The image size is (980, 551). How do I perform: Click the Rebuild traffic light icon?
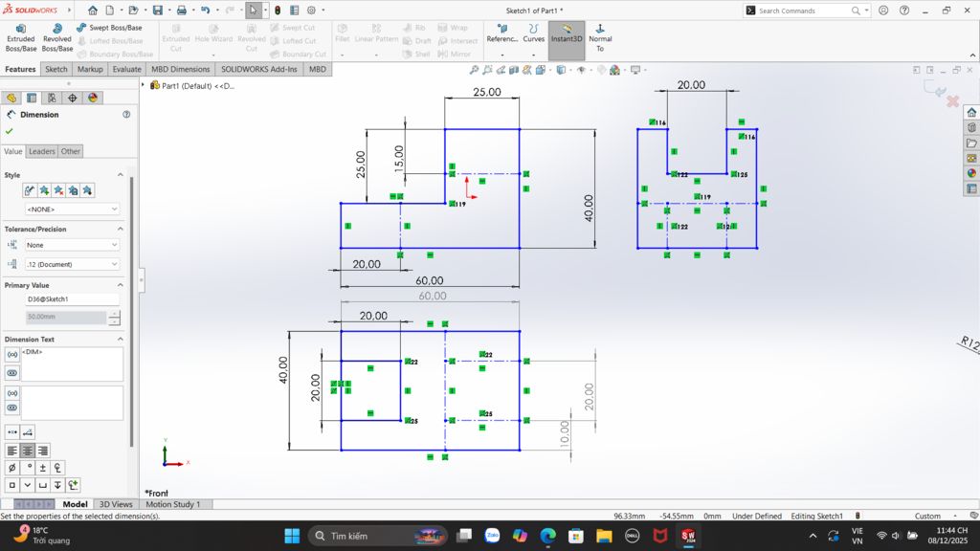tap(278, 10)
